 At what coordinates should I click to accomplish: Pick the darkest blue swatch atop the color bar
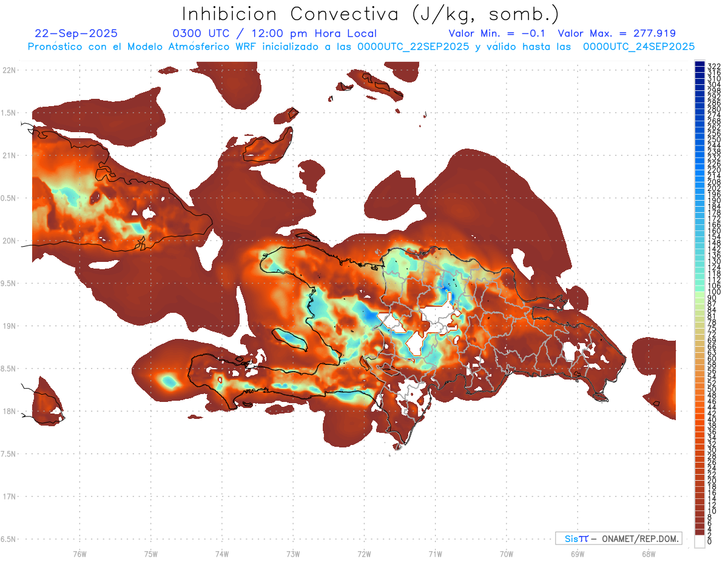pyautogui.click(x=699, y=64)
